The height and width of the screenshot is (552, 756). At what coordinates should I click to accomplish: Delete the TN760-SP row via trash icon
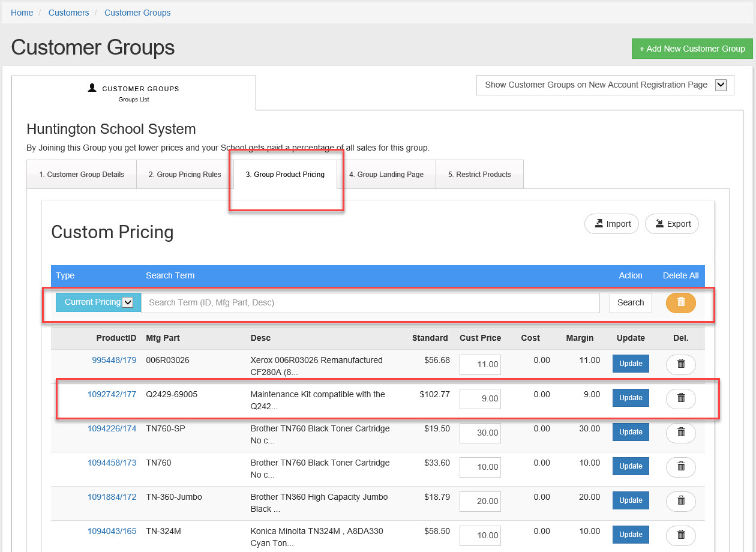coord(680,433)
